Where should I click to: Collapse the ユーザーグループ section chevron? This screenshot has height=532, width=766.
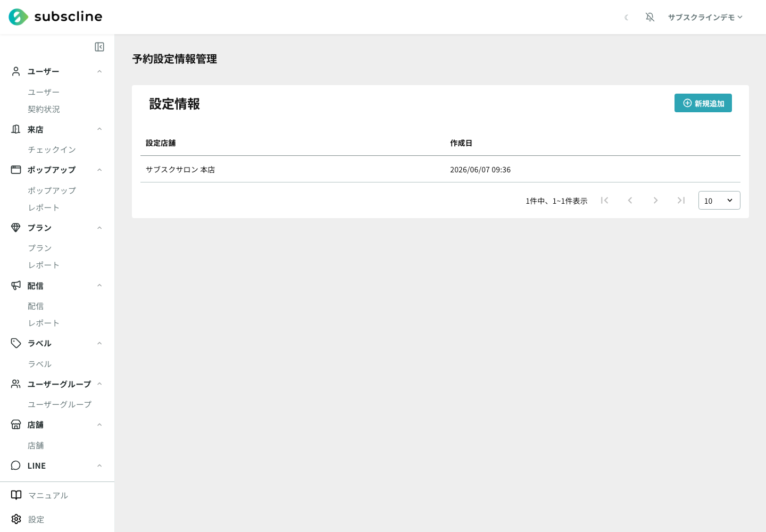[99, 384]
